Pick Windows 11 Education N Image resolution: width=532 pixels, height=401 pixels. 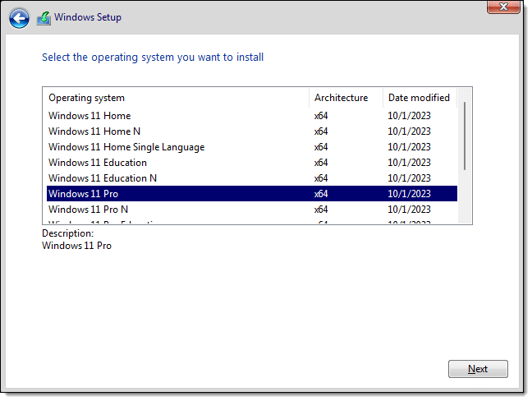point(252,178)
